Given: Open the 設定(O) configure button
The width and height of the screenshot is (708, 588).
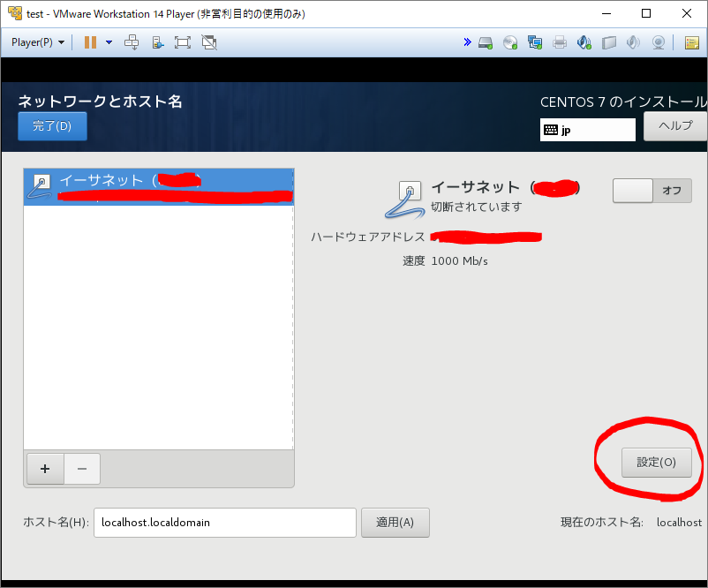Looking at the screenshot, I should (x=657, y=463).
